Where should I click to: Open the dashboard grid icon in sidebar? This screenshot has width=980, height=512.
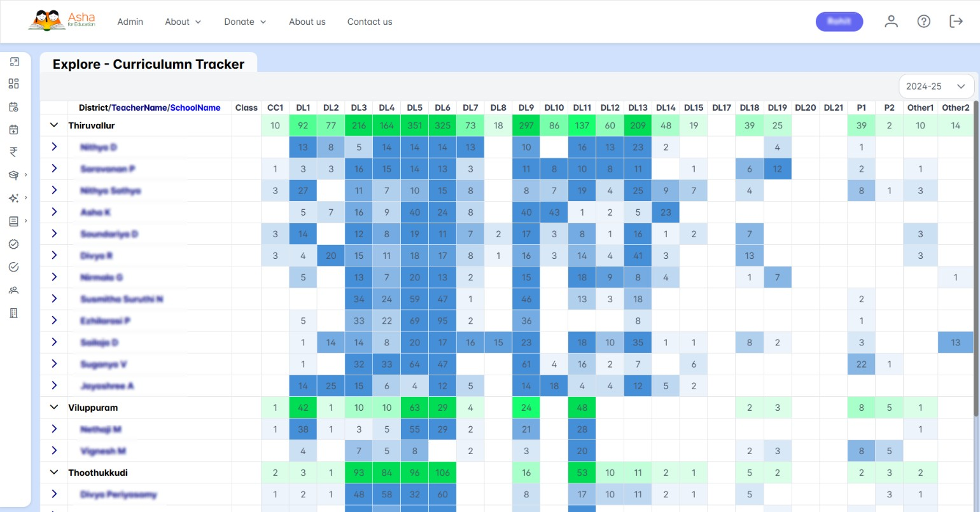[14, 84]
